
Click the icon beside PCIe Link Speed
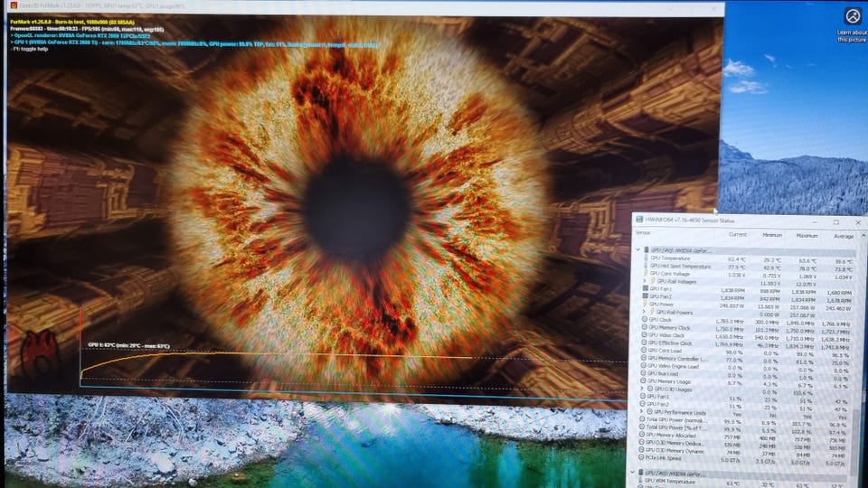[x=641, y=457]
